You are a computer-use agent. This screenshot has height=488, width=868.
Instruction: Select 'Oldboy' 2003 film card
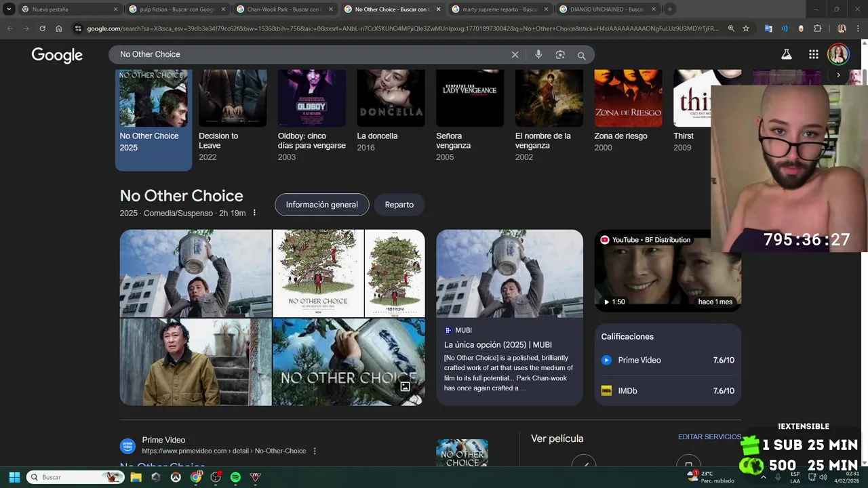[312, 115]
